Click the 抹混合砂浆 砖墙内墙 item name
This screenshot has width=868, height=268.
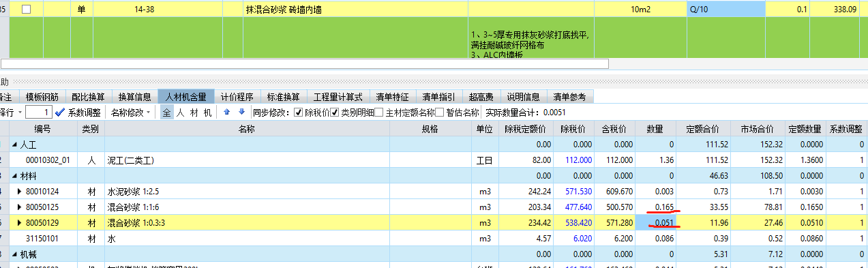355,10
